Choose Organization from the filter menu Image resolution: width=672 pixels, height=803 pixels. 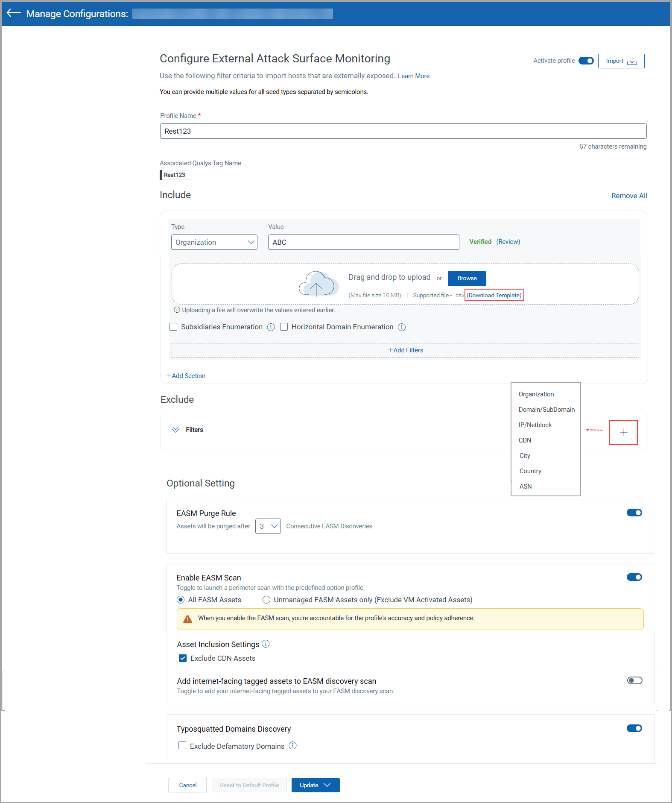[536, 394]
